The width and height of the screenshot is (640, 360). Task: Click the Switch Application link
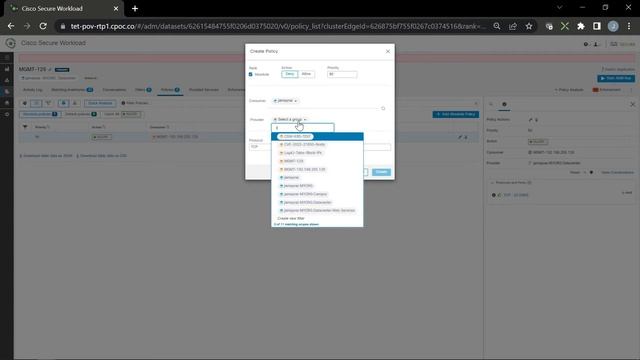[x=618, y=69]
